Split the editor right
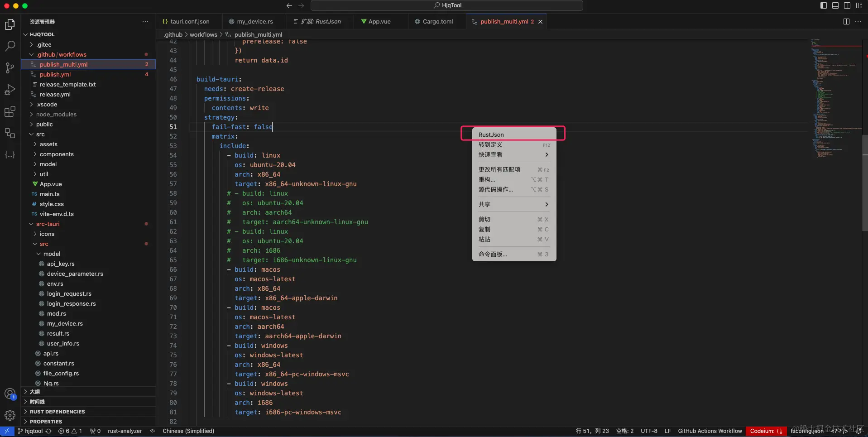Viewport: 868px width, 437px height. tap(846, 21)
